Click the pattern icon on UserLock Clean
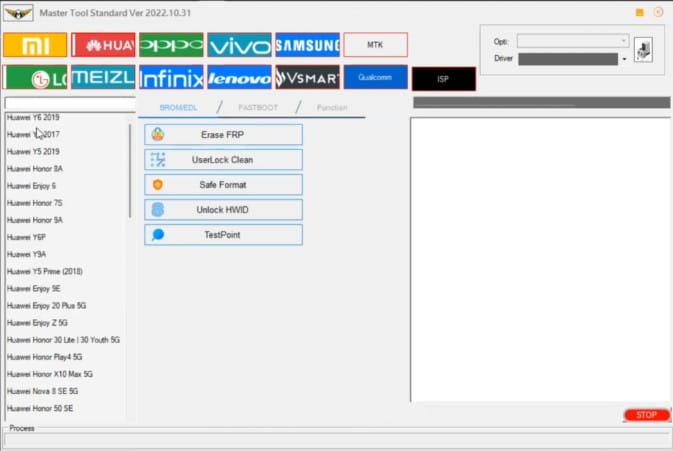This screenshot has width=673, height=451. coord(158,160)
